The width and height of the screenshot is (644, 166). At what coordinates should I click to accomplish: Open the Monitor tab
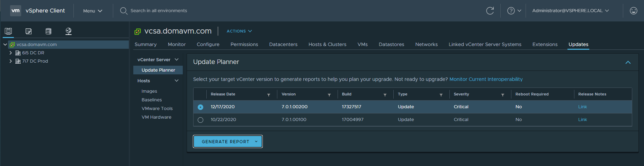(177, 44)
